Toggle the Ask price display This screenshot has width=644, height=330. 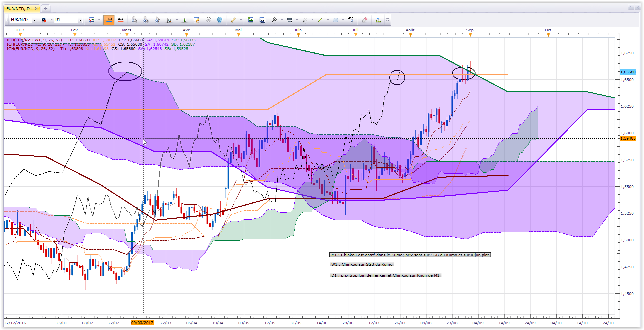[121, 20]
